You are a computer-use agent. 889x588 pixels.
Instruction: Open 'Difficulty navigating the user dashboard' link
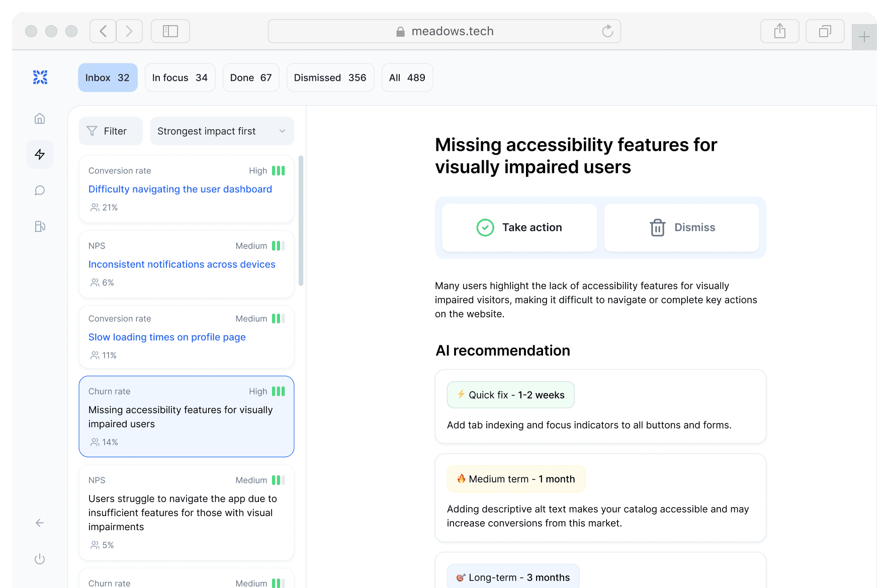coord(180,189)
